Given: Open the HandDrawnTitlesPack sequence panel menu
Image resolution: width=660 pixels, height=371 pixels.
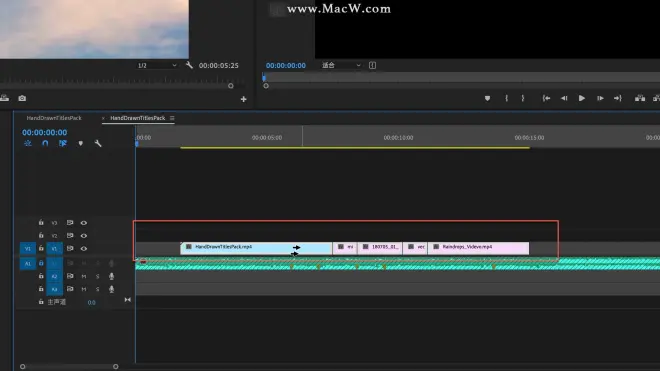Looking at the screenshot, I should (172, 118).
